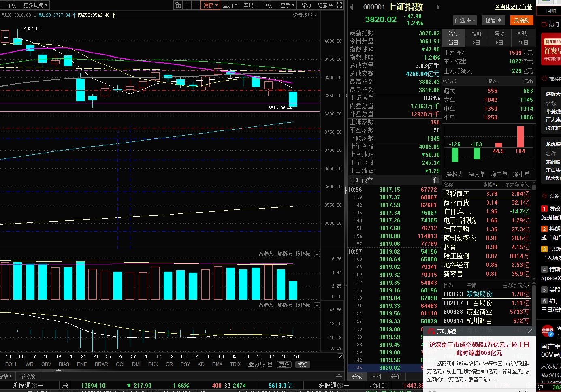Go to next stock with right arrow
This screenshot has height=392, width=561.
(x=438, y=7)
